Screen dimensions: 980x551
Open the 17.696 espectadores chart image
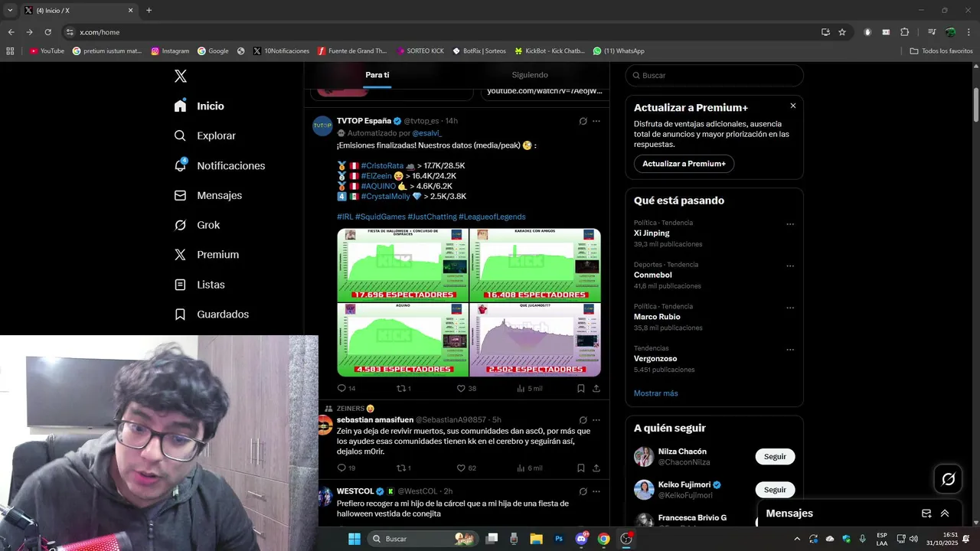[x=403, y=265]
